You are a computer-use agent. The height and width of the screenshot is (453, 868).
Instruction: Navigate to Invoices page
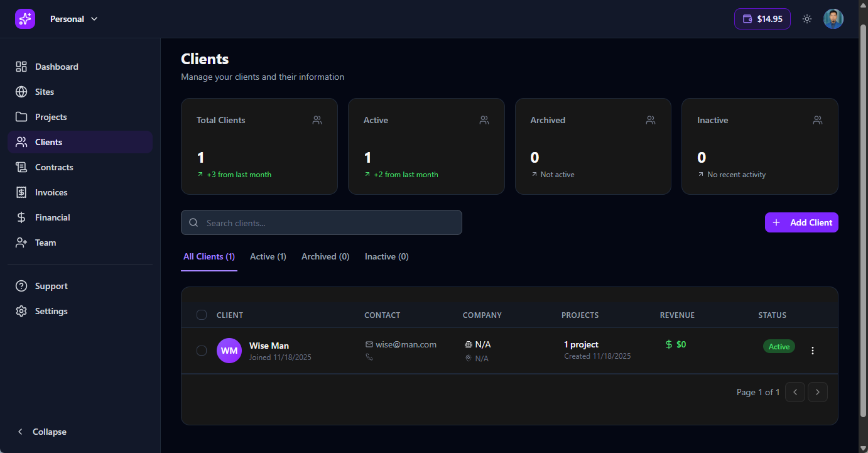[51, 192]
